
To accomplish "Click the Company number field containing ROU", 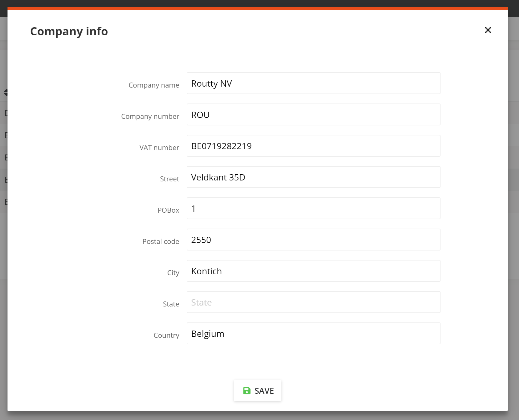I will coord(313,115).
